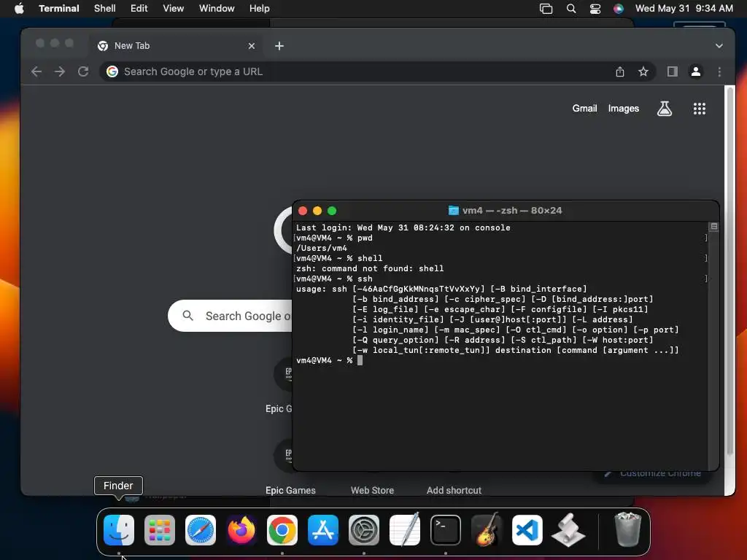Image resolution: width=747 pixels, height=560 pixels.
Task: Click the Images link
Action: [x=623, y=109]
